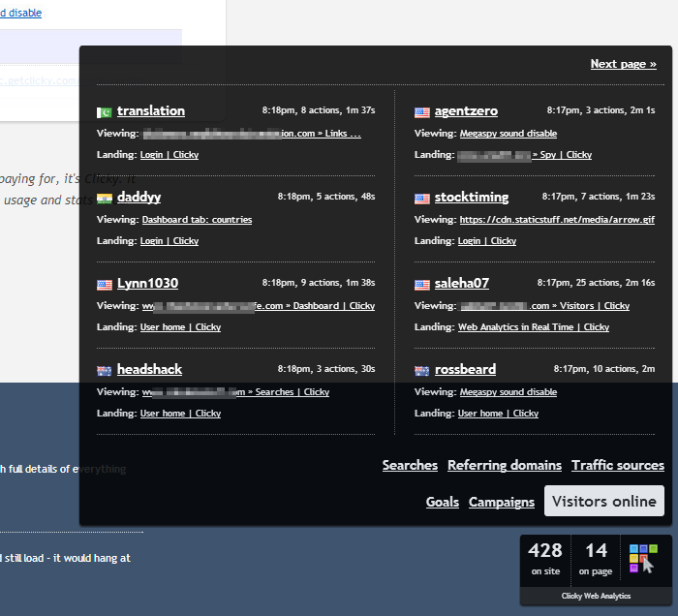Click the Pakistan flag beside translation
This screenshot has height=616, width=678.
pos(105,111)
